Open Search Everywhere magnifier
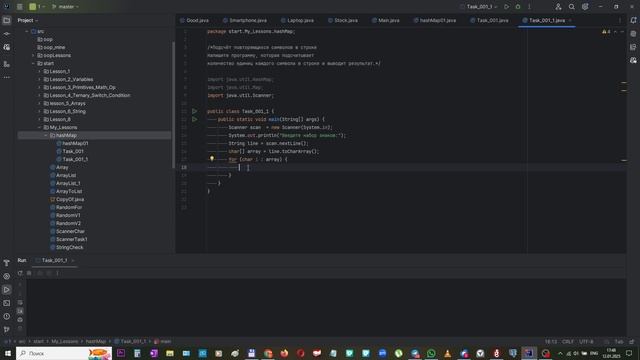This screenshot has height=360, width=640. tap(571, 7)
